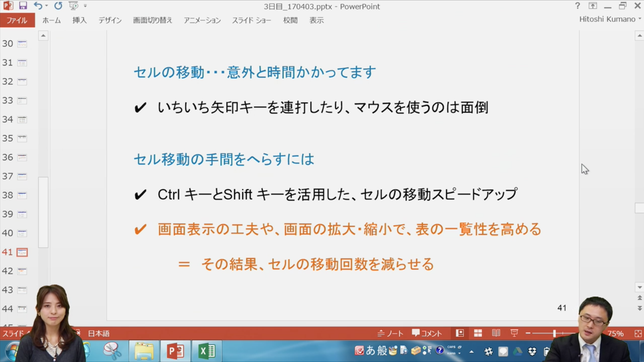Select the current slide 41 thumbnail
The height and width of the screenshot is (362, 644).
22,252
